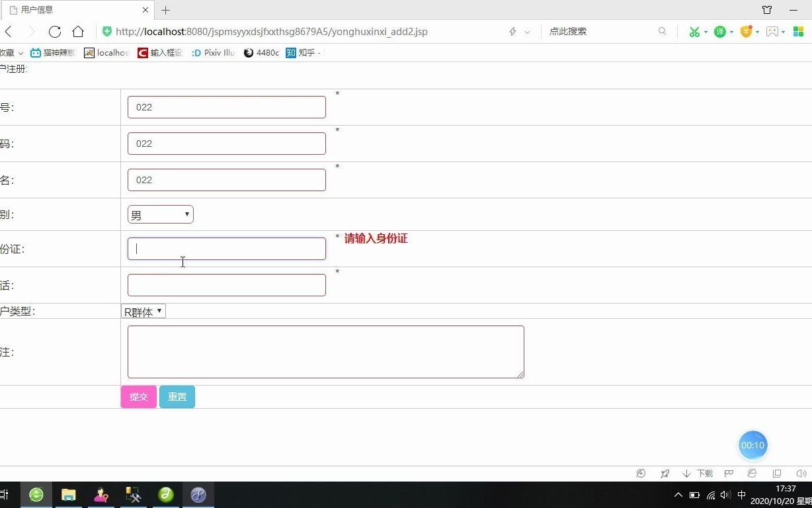
Task: Expand the translate icon's dropdown arrow
Action: point(731,31)
